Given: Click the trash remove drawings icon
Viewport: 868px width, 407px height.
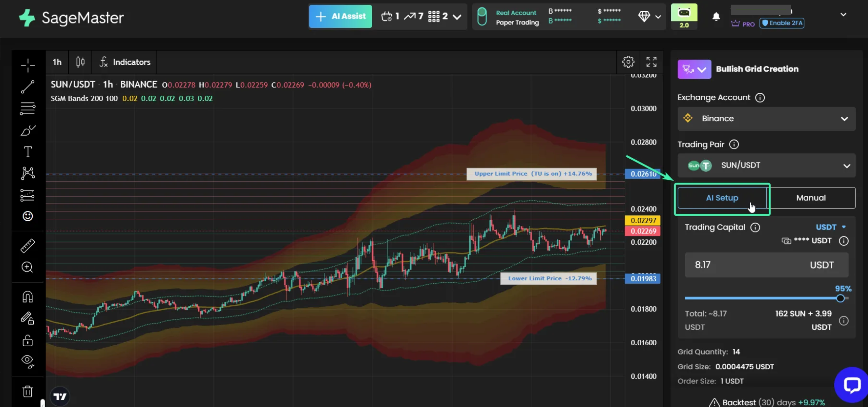Looking at the screenshot, I should click(x=28, y=391).
